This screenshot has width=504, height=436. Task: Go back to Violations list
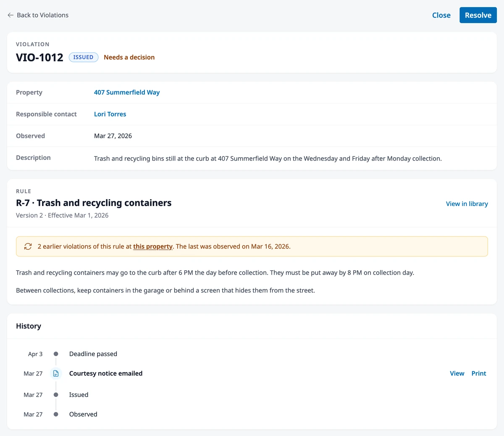(x=38, y=15)
